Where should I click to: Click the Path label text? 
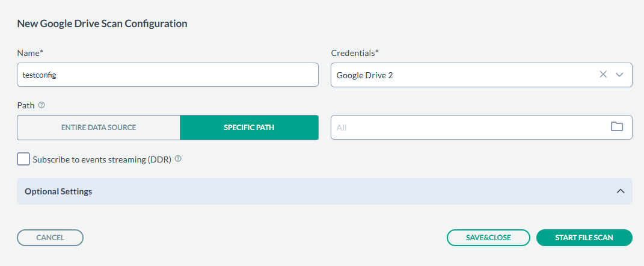coord(25,105)
